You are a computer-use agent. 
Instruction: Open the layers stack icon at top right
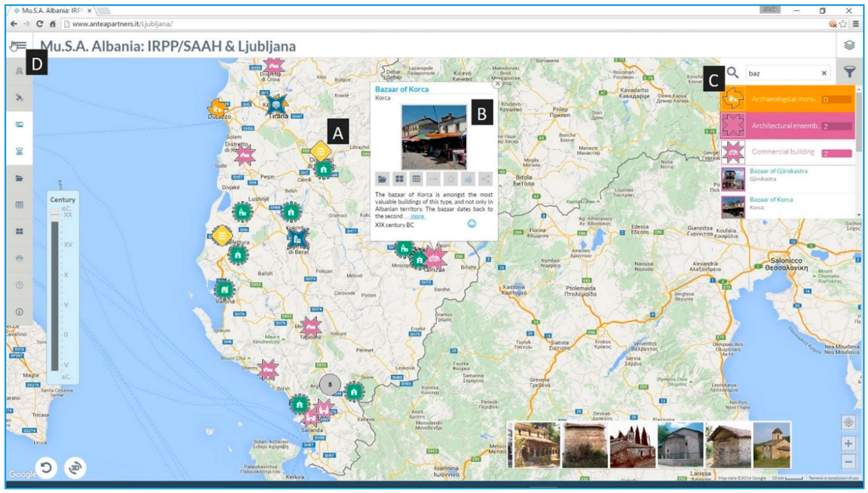click(849, 46)
